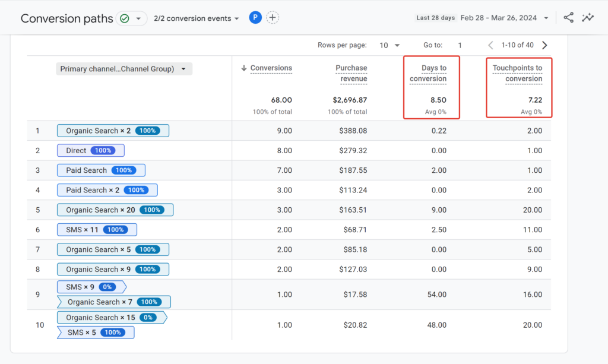Add a comparison with plus icon
The image size is (608, 364).
[273, 17]
